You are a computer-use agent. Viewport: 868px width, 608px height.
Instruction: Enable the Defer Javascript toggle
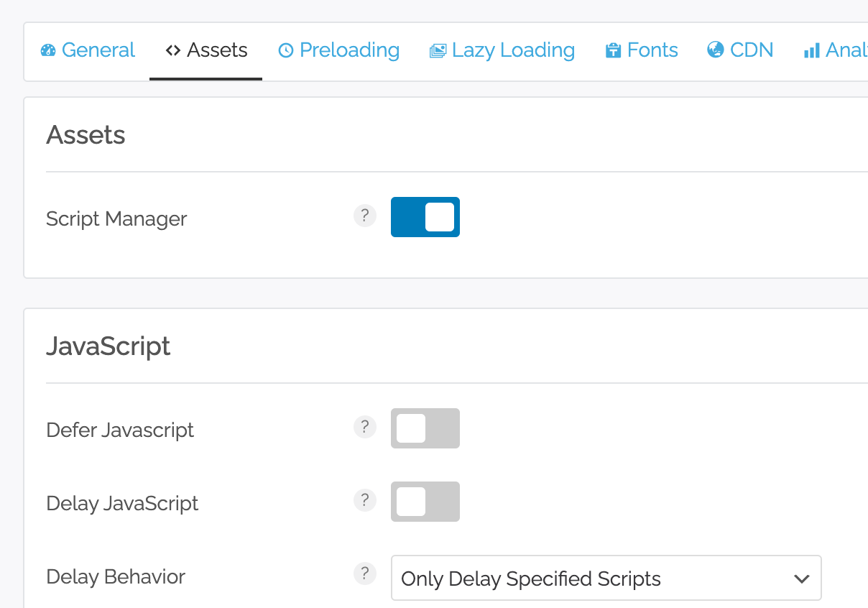[x=425, y=428]
